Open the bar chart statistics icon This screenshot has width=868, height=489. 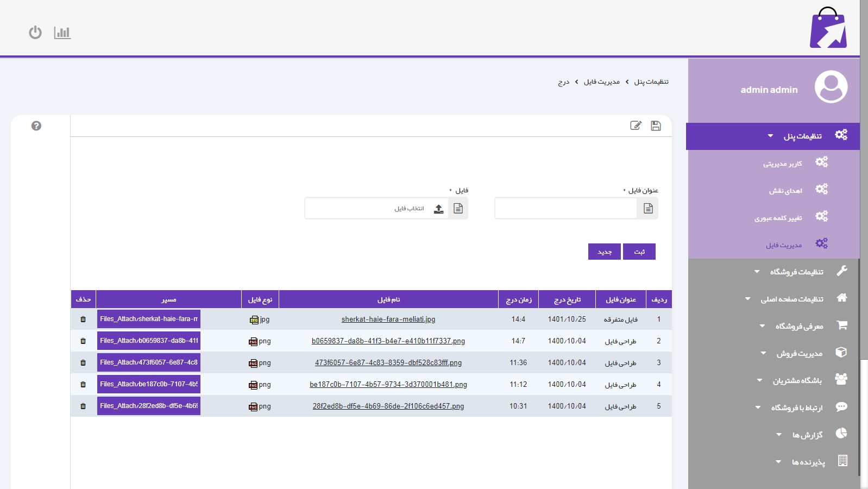(x=62, y=33)
